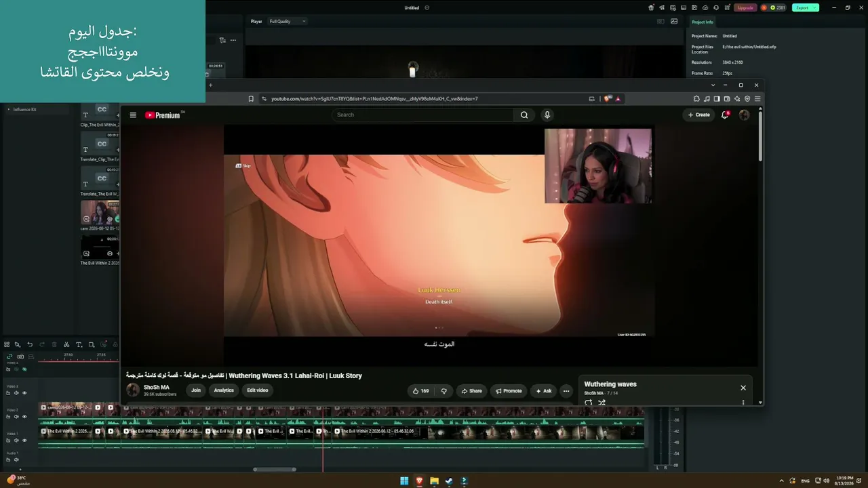Hide the Video 2 track with eye icon
The height and width of the screenshot is (488, 868).
24,417
